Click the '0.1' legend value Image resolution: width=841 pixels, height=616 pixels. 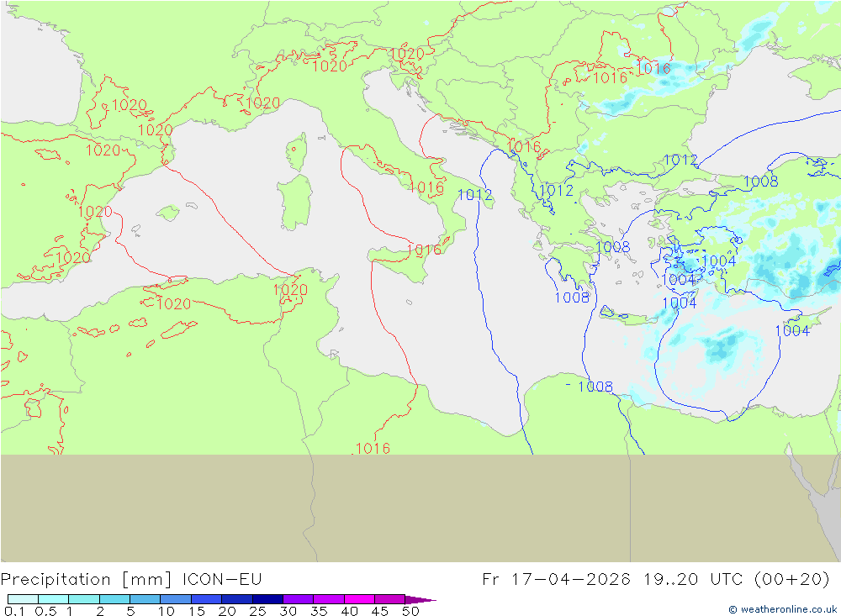pos(13,611)
